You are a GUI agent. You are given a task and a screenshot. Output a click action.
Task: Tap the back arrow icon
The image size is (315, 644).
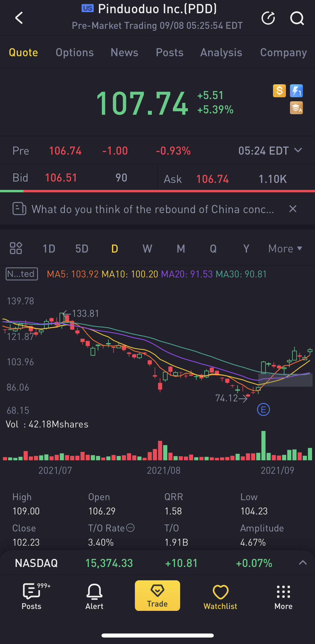pos(19,18)
